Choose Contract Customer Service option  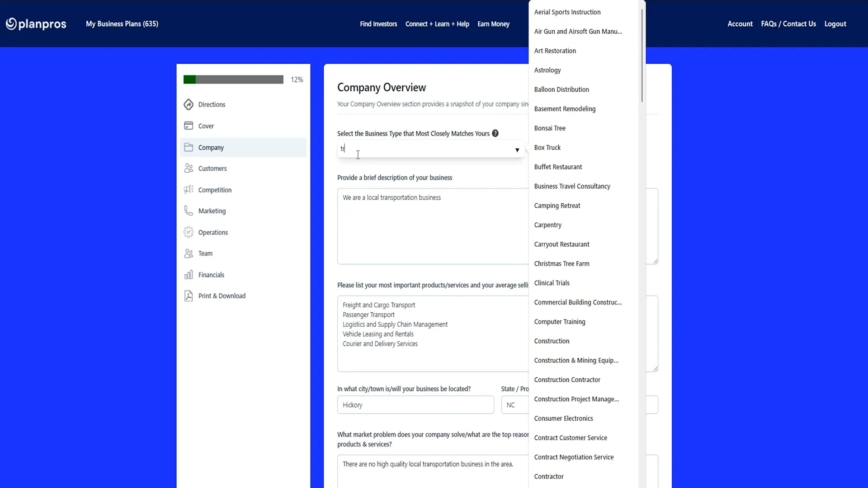click(x=583, y=438)
